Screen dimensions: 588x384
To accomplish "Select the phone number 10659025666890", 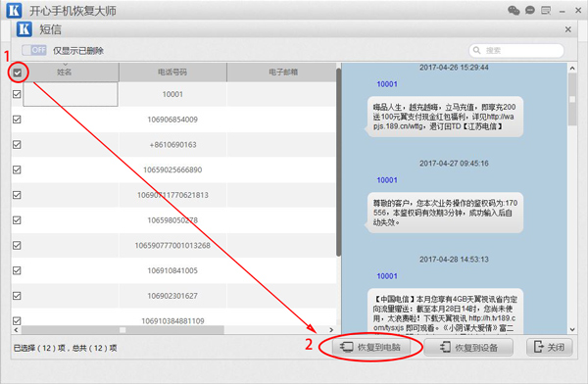I will click(172, 169).
